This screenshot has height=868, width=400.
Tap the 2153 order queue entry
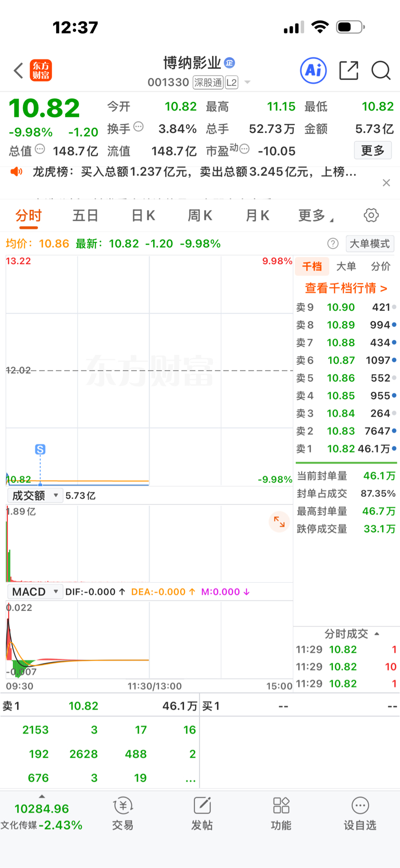pyautogui.click(x=35, y=730)
